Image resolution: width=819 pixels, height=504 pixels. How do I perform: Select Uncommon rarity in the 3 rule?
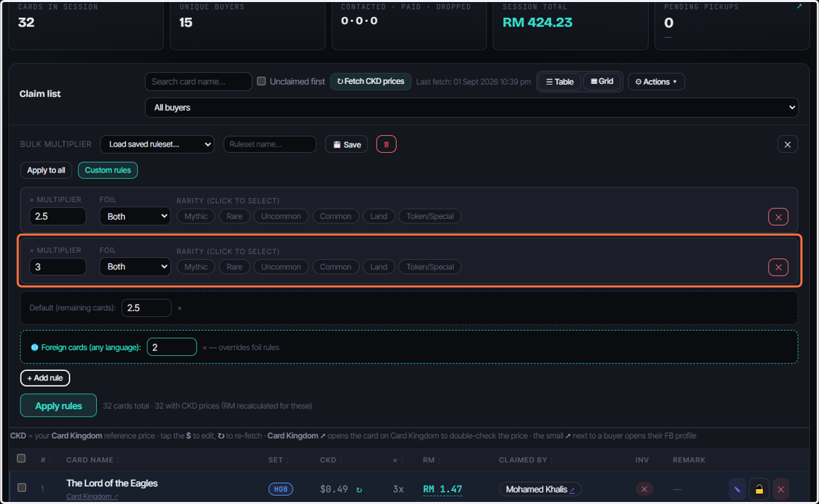[281, 267]
